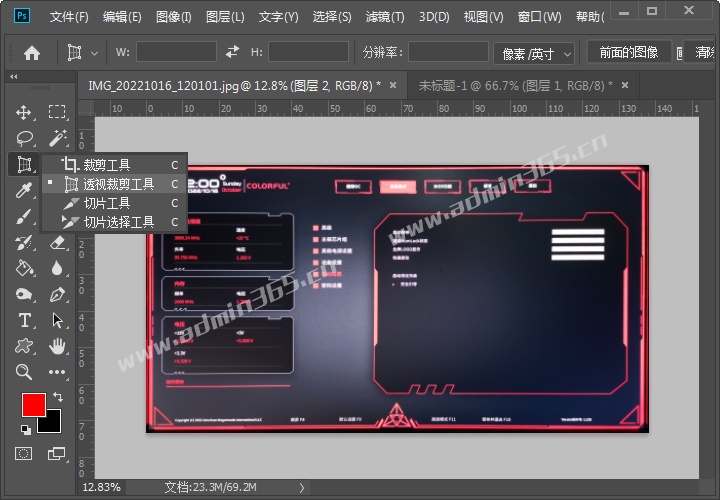Select the Pen tool
The image size is (720, 500).
click(57, 294)
